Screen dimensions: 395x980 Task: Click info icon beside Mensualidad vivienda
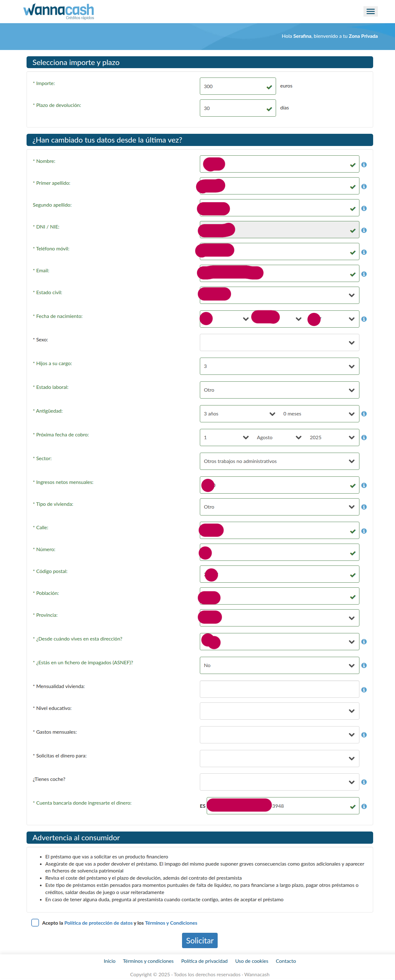(364, 690)
